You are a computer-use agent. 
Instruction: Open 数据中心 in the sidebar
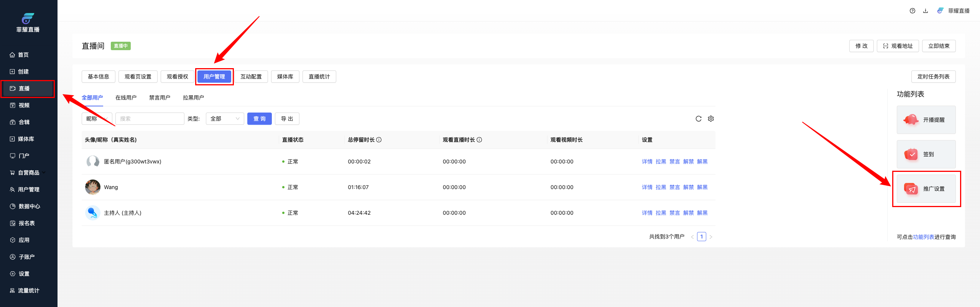point(29,206)
